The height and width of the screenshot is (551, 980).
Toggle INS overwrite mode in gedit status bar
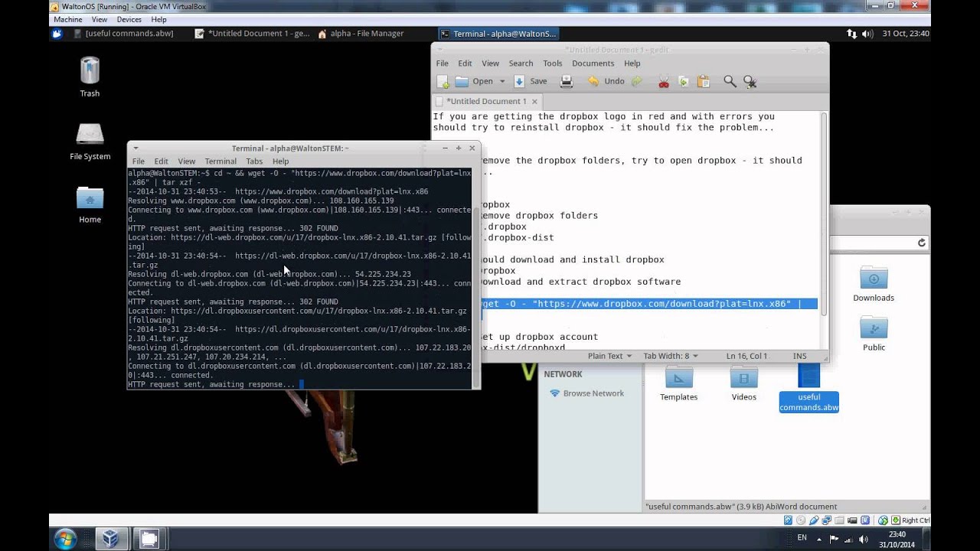coord(800,356)
